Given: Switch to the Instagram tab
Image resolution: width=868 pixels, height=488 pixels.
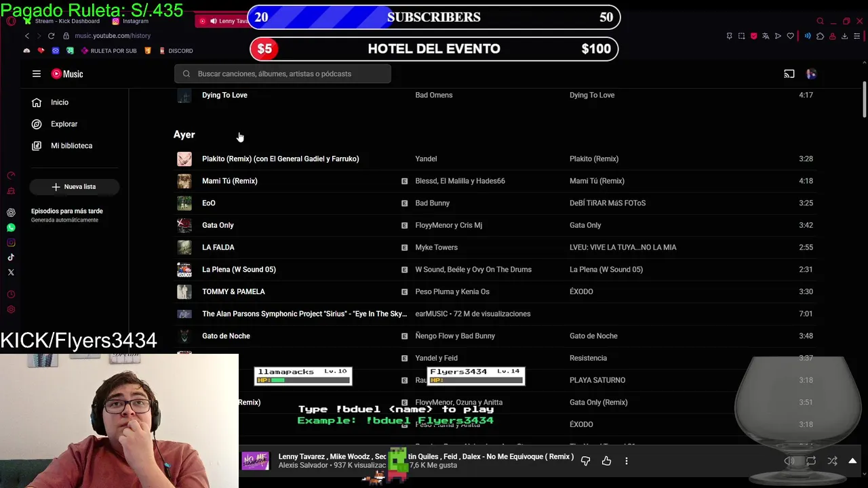Looking at the screenshot, I should tap(130, 21).
